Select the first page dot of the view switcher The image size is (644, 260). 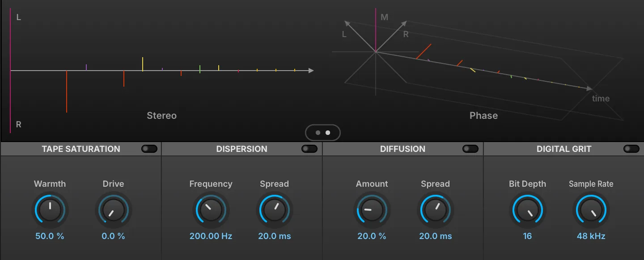pos(318,133)
